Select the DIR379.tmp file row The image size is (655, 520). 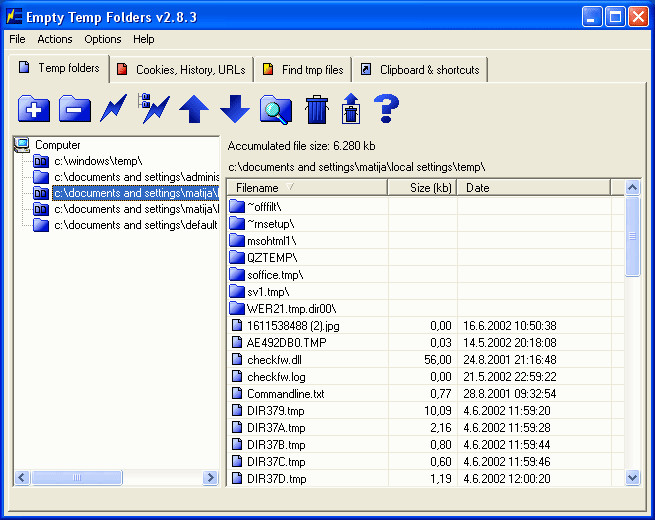(425, 411)
